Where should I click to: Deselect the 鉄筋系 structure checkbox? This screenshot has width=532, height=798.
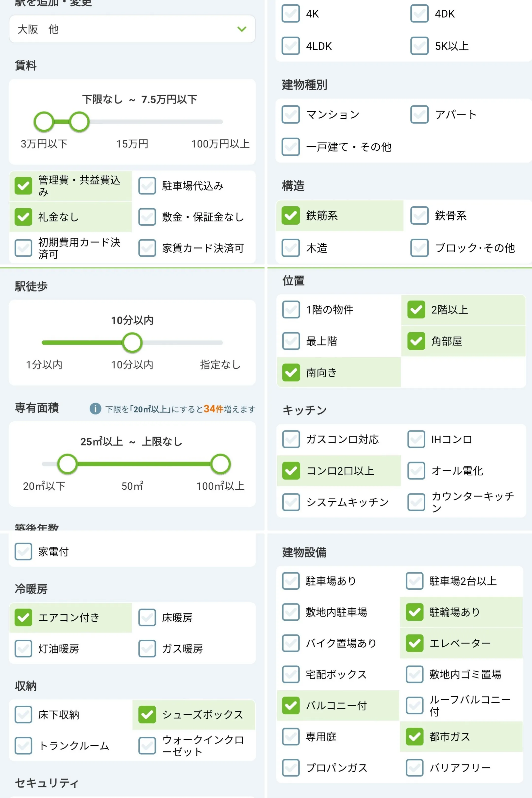pyautogui.click(x=291, y=216)
